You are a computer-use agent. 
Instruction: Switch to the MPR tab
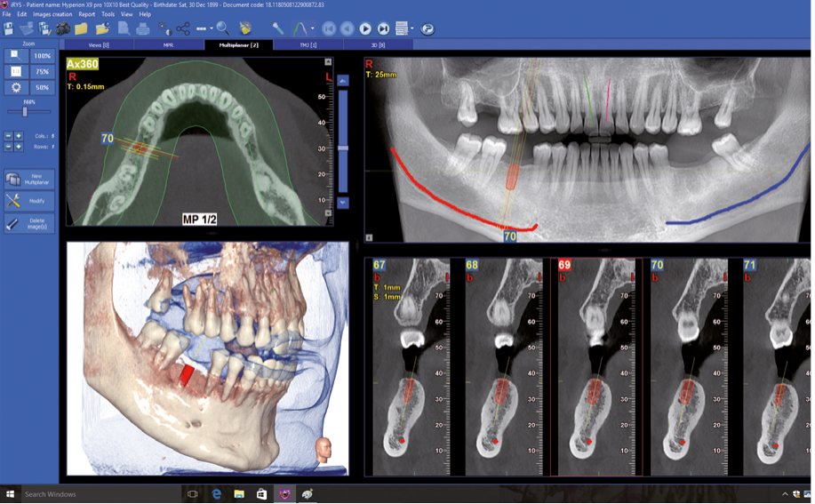pyautogui.click(x=168, y=45)
